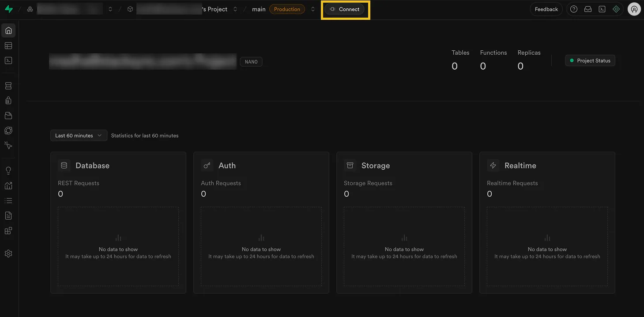Click the project cube icon in breadcrumb

tap(130, 9)
